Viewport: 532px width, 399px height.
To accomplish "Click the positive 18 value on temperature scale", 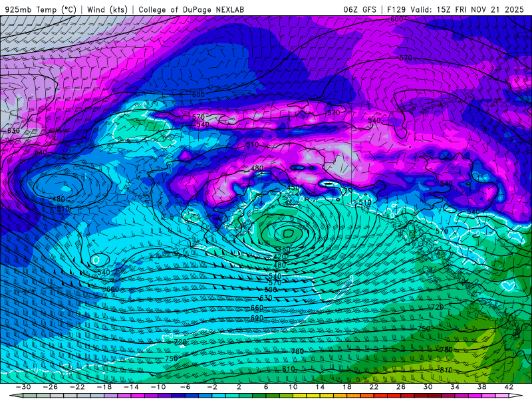I will [x=346, y=387].
